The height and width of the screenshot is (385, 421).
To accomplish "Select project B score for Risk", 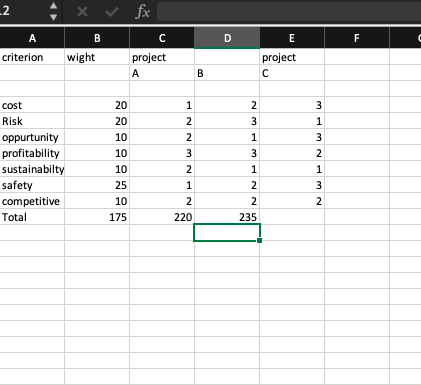I will click(227, 121).
